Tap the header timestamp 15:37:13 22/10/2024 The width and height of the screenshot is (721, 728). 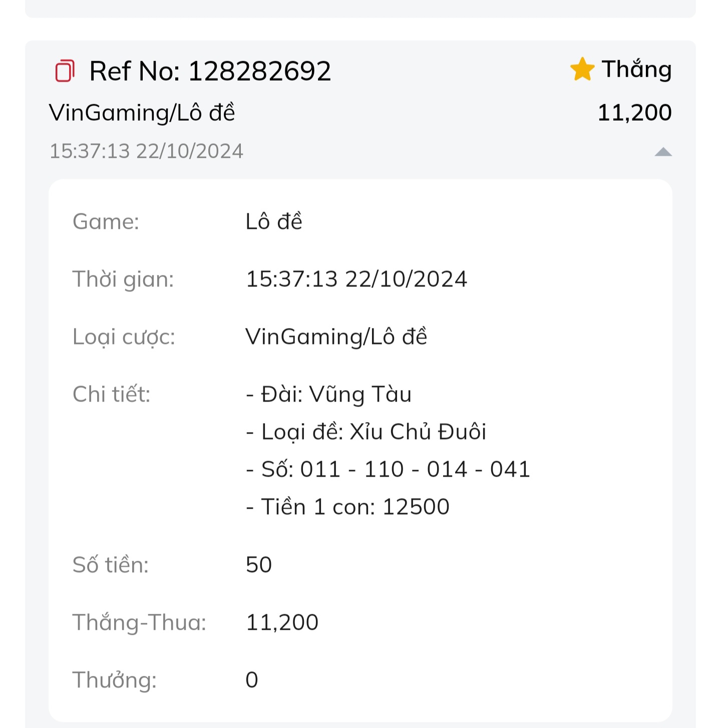point(146,151)
